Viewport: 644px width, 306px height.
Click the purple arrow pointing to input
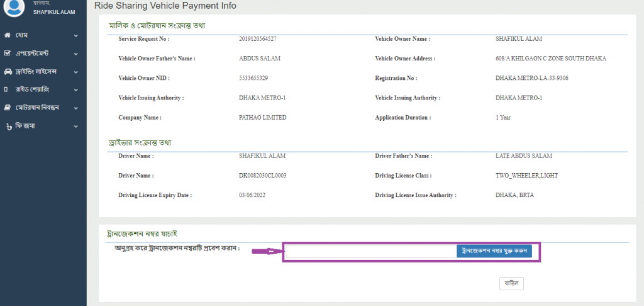click(265, 252)
